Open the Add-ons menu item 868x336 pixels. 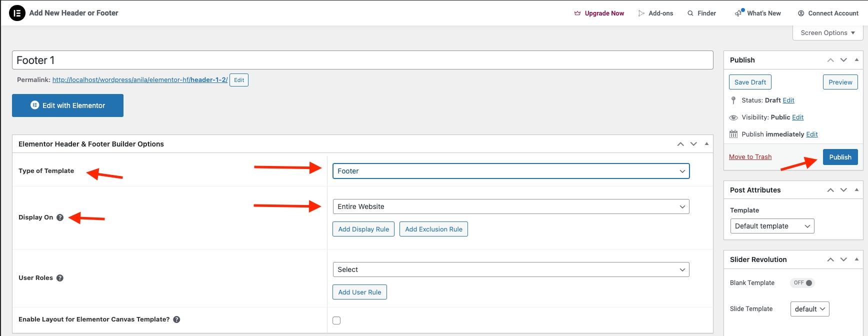(x=655, y=13)
